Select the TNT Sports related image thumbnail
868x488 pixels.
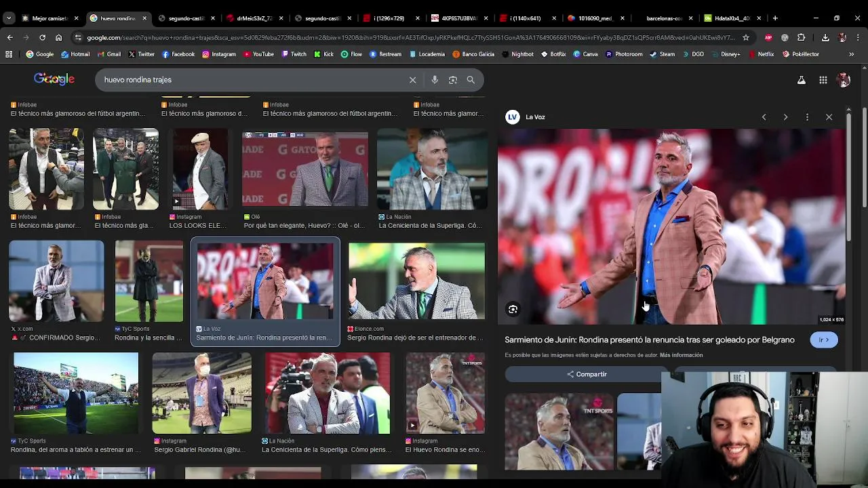(x=559, y=432)
